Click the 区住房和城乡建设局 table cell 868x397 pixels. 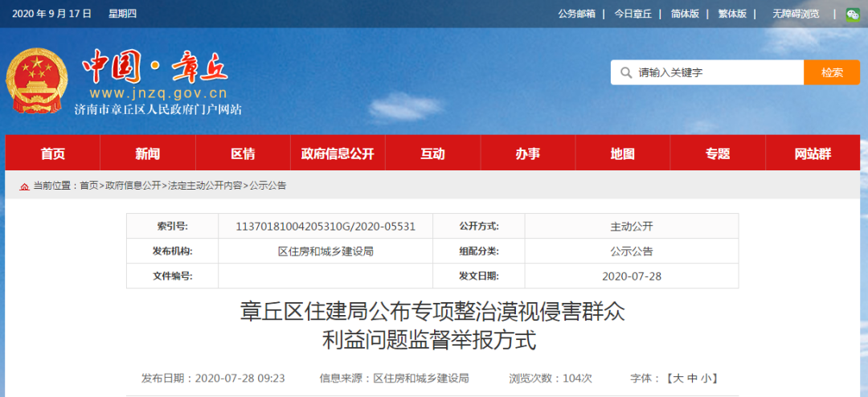coord(325,252)
